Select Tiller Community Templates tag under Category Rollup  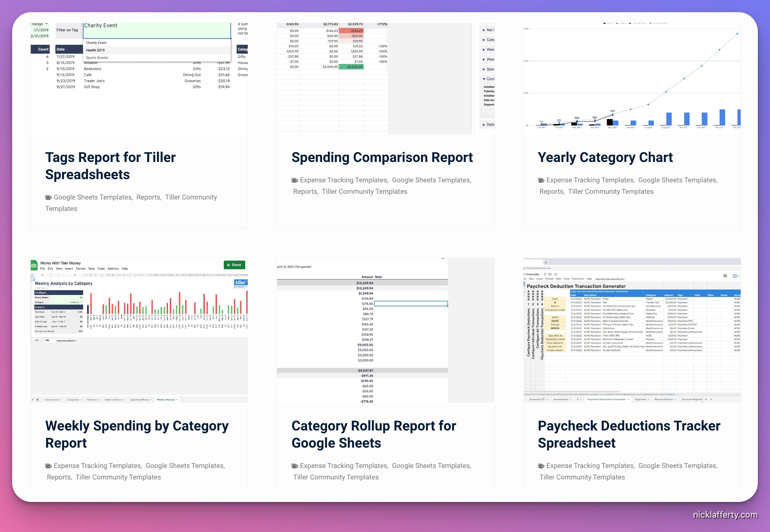click(336, 477)
